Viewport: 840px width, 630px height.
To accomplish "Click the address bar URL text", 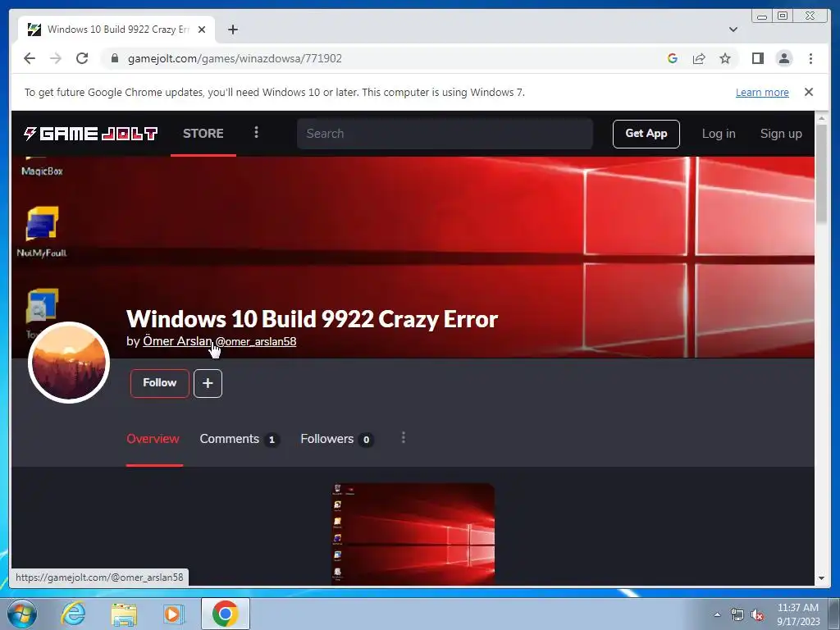I will tap(235, 58).
